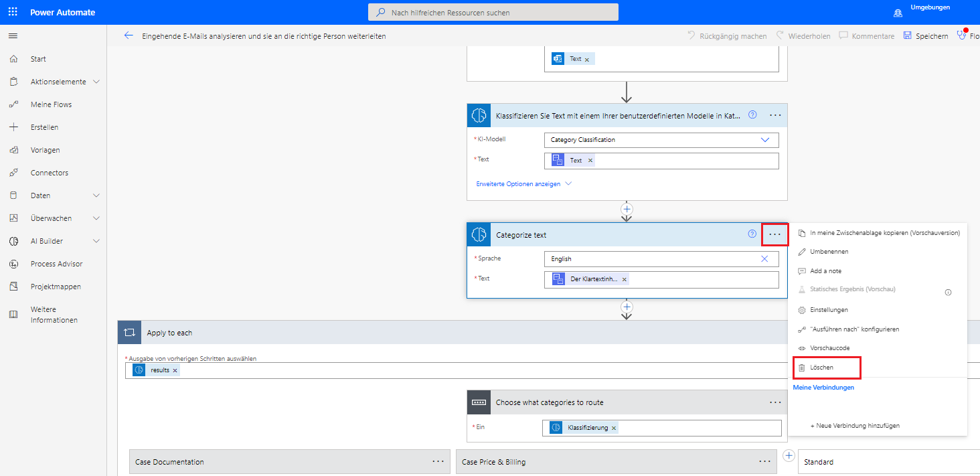980x476 pixels.
Task: Open the app launcher waffle icon
Action: click(x=13, y=12)
